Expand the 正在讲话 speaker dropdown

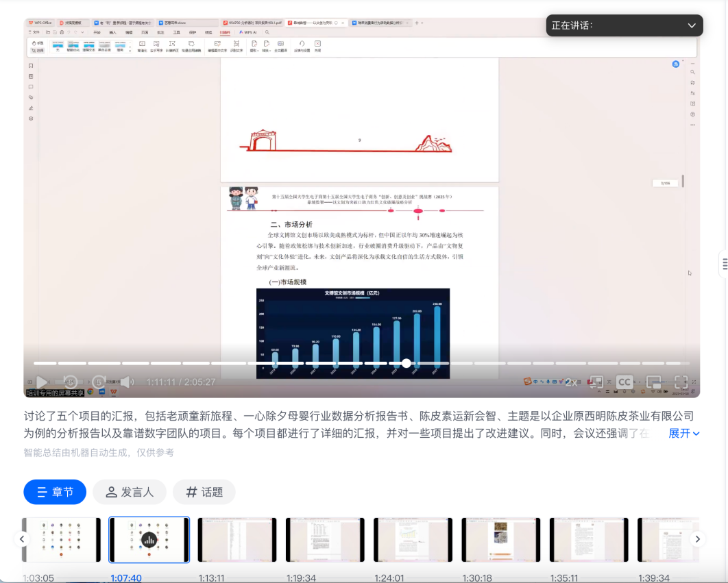point(691,25)
